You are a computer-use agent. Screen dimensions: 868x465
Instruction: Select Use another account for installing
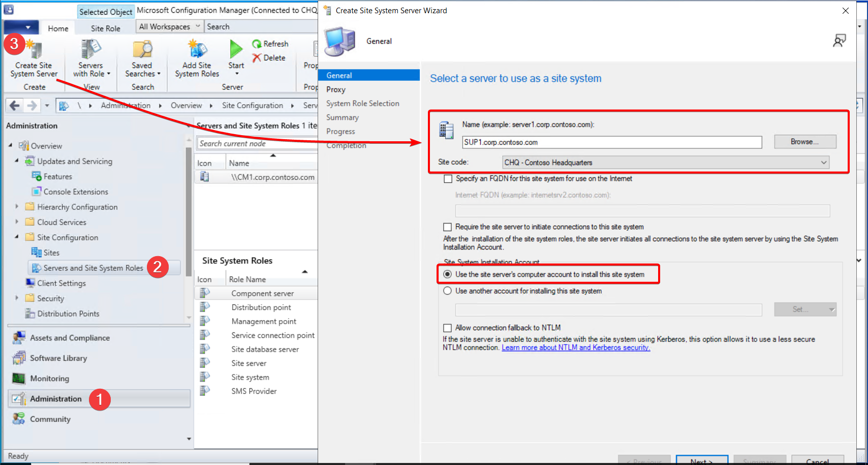coord(447,291)
